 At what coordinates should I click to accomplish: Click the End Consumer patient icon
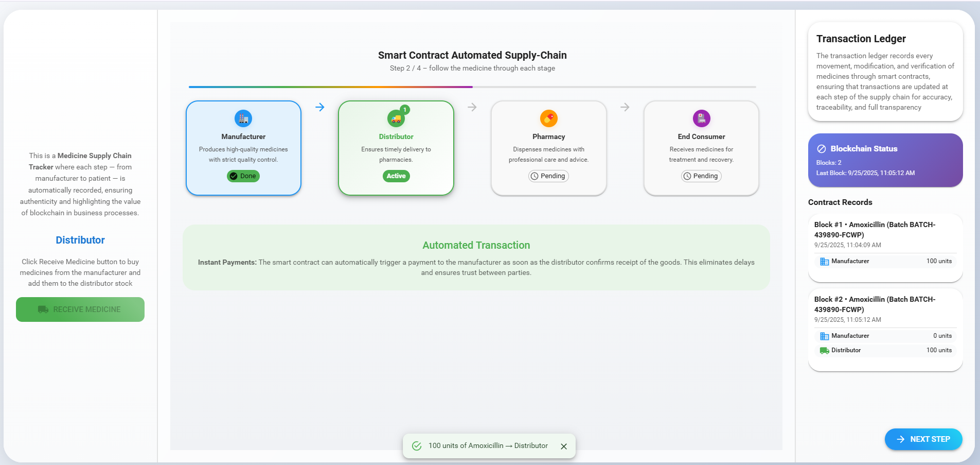[701, 118]
